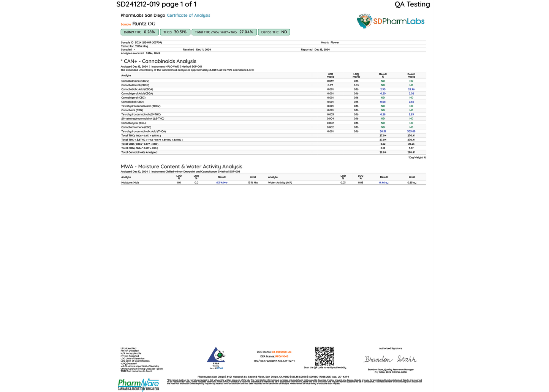This screenshot has width=549, height=392.
Task: Click the Brandon Starr handwritten signature
Action: tap(390, 359)
